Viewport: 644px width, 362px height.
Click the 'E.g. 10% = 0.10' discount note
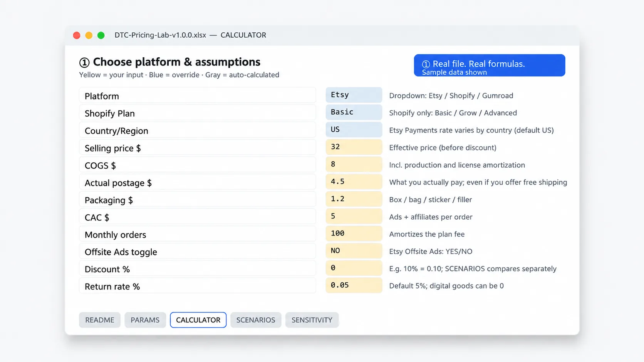(x=473, y=269)
